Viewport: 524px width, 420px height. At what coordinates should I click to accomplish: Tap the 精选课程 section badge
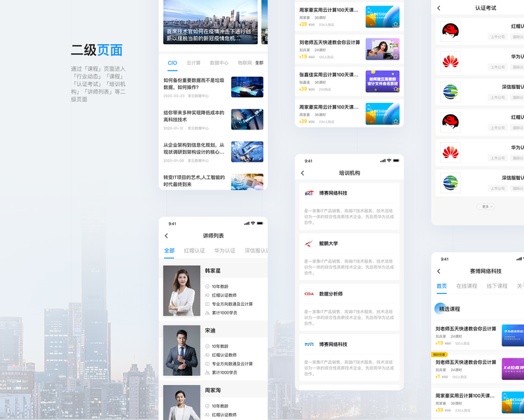coord(448,309)
